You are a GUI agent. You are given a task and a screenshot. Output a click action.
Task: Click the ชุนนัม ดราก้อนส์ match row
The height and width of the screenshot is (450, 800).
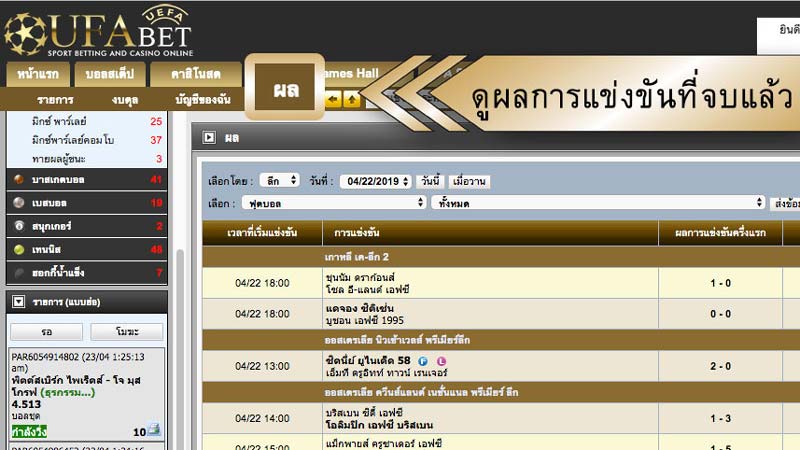pos(501,283)
